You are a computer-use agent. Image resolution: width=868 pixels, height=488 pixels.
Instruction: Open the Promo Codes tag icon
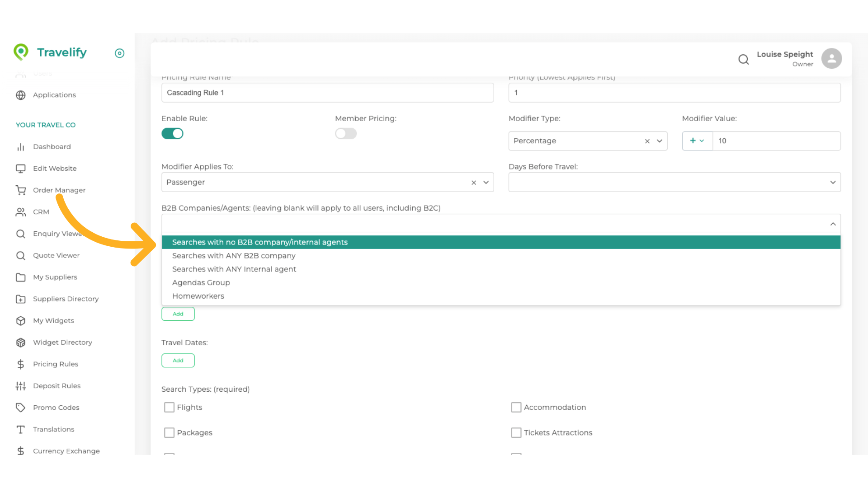(21, 407)
